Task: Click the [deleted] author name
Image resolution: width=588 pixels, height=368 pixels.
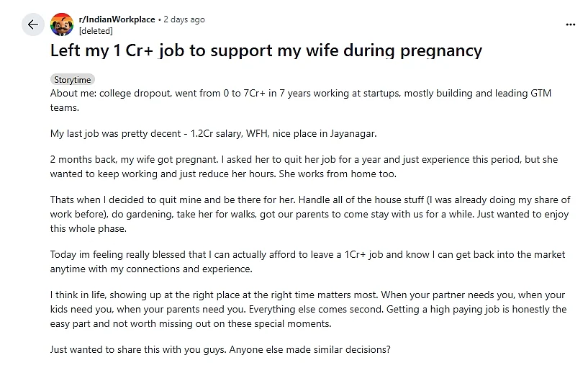Action: click(96, 31)
